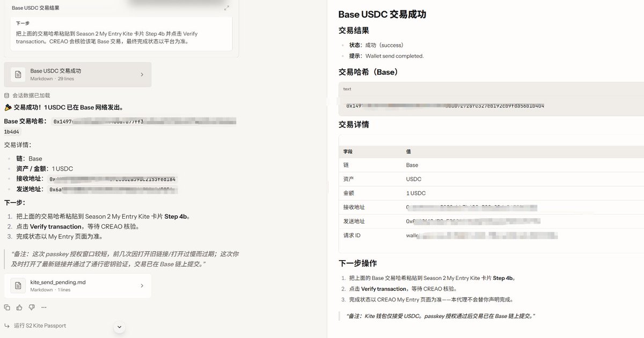The height and width of the screenshot is (338, 644).
Task: Click the italic 备注 passkey note in chat
Action: click(x=125, y=258)
